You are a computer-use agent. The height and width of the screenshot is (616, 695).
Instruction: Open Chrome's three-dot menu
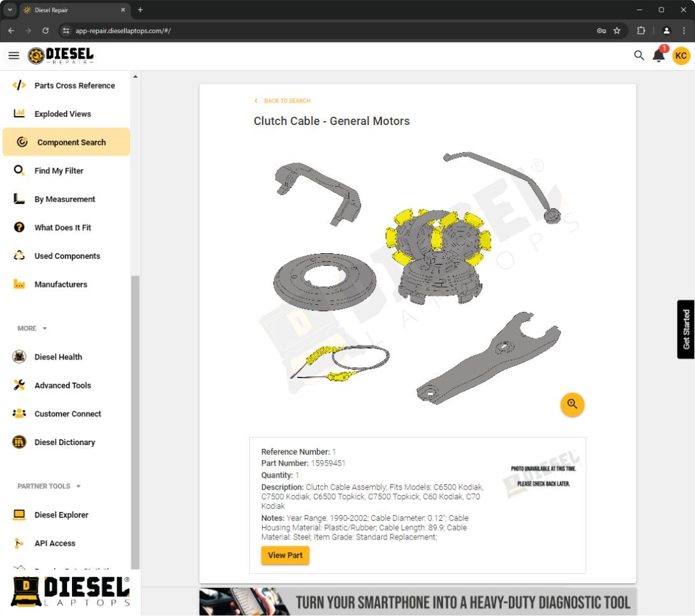click(x=684, y=31)
